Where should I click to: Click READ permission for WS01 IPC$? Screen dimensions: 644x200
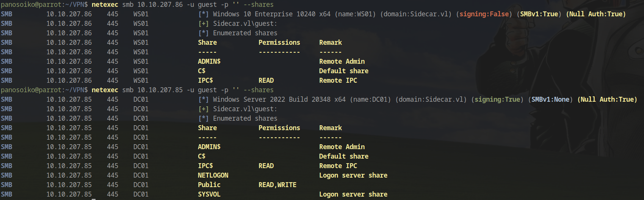point(266,80)
